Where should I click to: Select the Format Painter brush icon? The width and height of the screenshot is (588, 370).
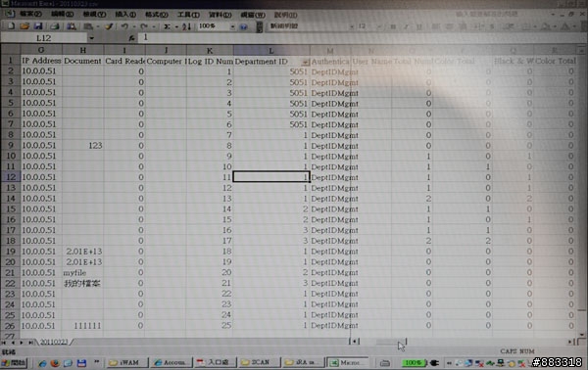(x=109, y=26)
